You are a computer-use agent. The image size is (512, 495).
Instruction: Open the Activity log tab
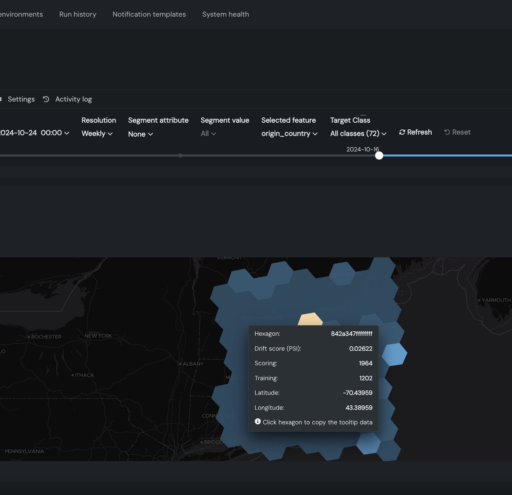point(73,99)
